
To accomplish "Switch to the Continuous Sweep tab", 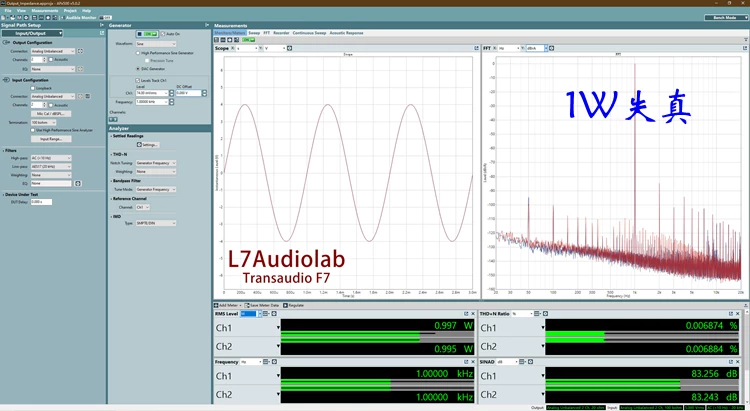I will 309,33.
